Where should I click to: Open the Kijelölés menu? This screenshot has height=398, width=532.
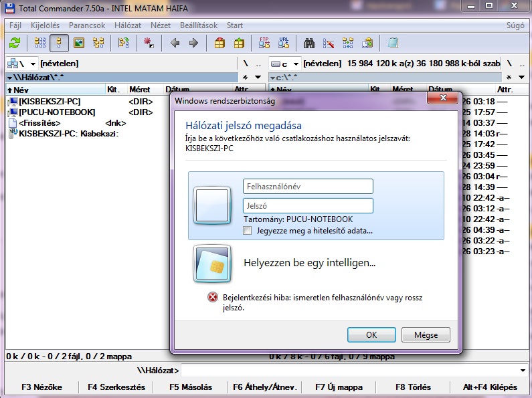pyautogui.click(x=45, y=25)
